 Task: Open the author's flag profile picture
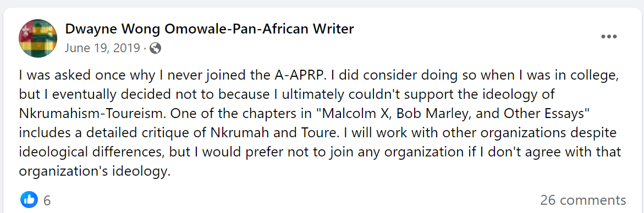tap(38, 38)
